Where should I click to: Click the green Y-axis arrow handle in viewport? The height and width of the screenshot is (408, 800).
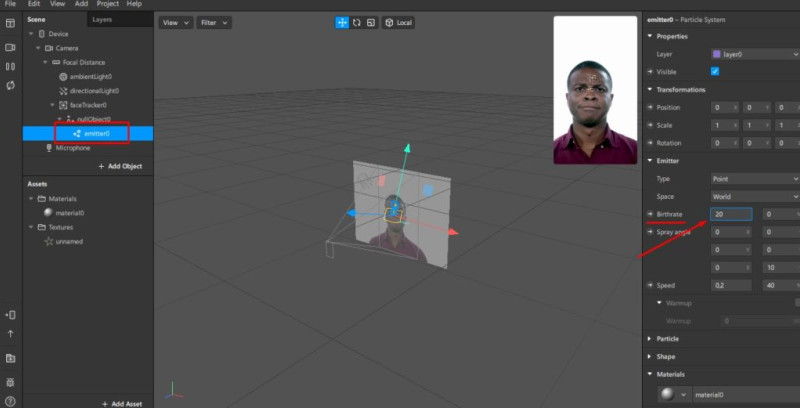(x=407, y=148)
